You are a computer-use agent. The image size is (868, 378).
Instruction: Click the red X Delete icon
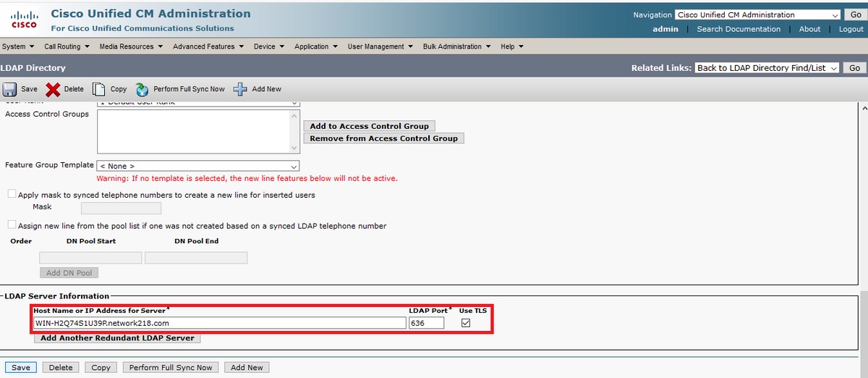pyautogui.click(x=53, y=89)
